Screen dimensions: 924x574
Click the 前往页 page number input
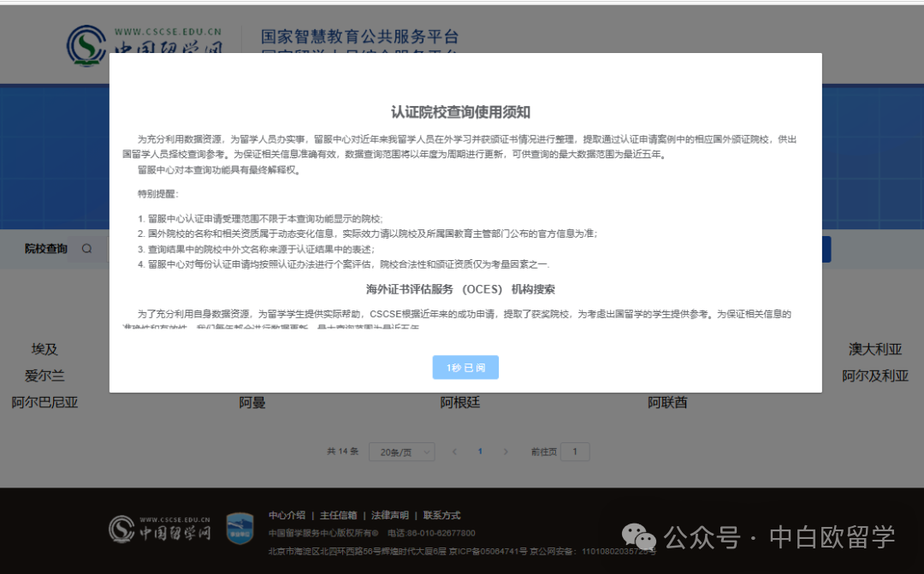click(575, 452)
